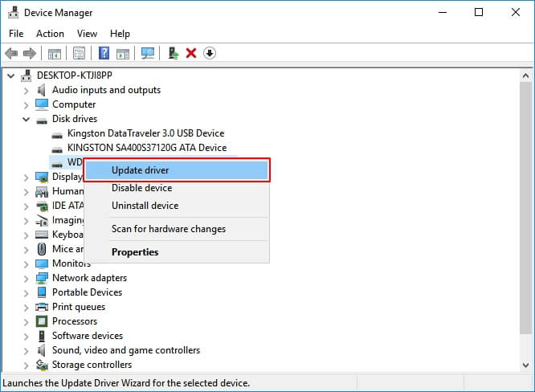Expand Sound, video and game controllers
The image size is (535, 392).
[27, 350]
